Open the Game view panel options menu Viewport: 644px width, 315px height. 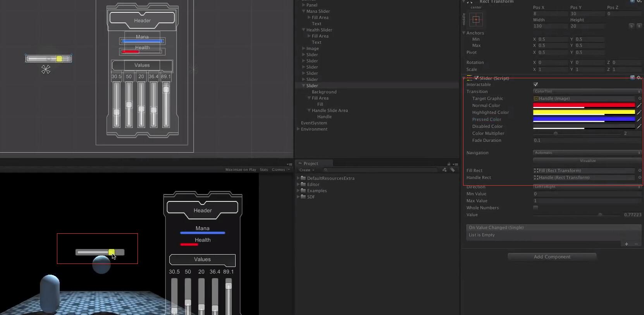pos(289,164)
